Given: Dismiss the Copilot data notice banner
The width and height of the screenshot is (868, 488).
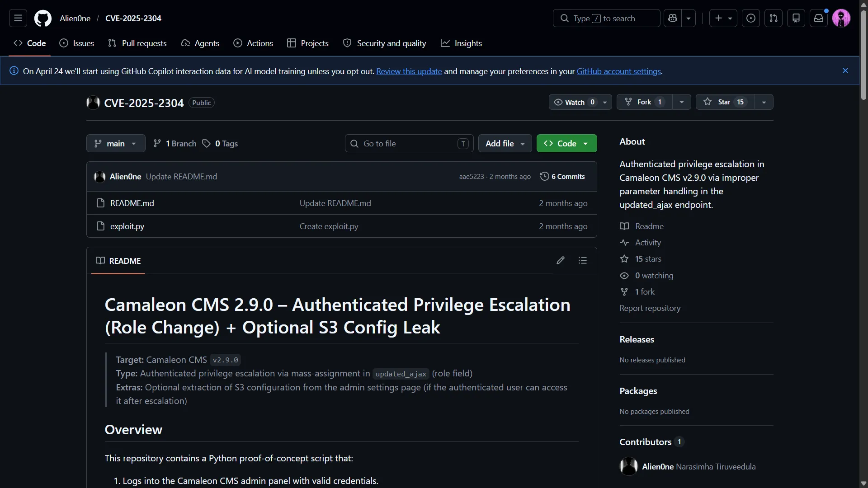Looking at the screenshot, I should (x=845, y=70).
